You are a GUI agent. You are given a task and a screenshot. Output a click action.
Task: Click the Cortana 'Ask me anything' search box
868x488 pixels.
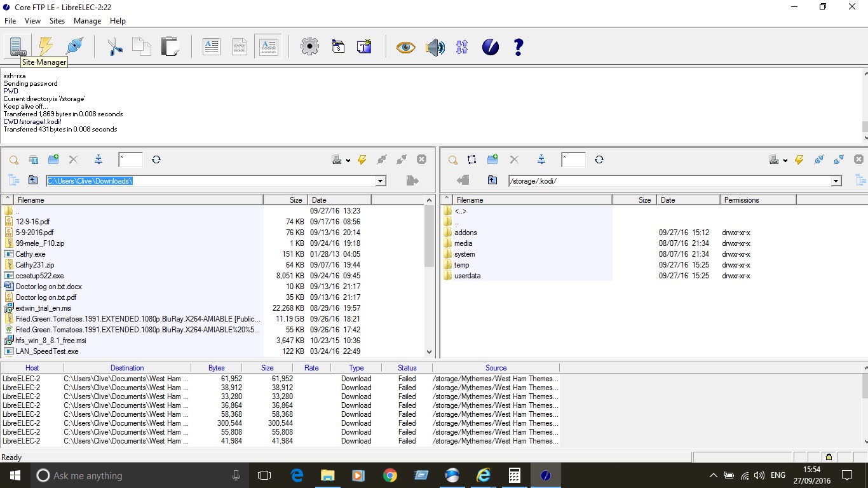139,475
